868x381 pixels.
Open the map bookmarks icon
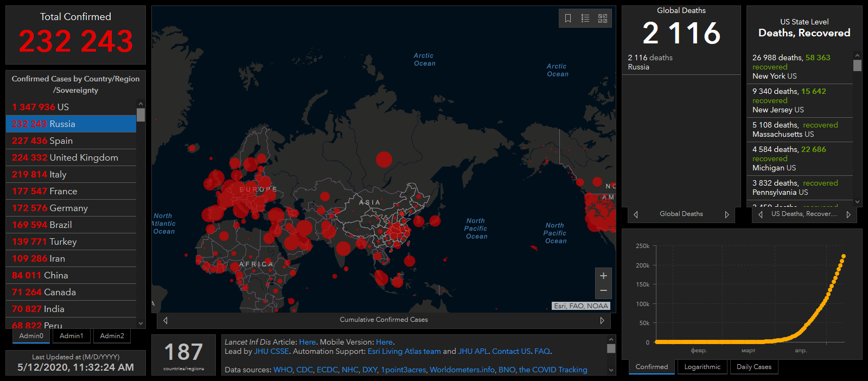[x=568, y=18]
